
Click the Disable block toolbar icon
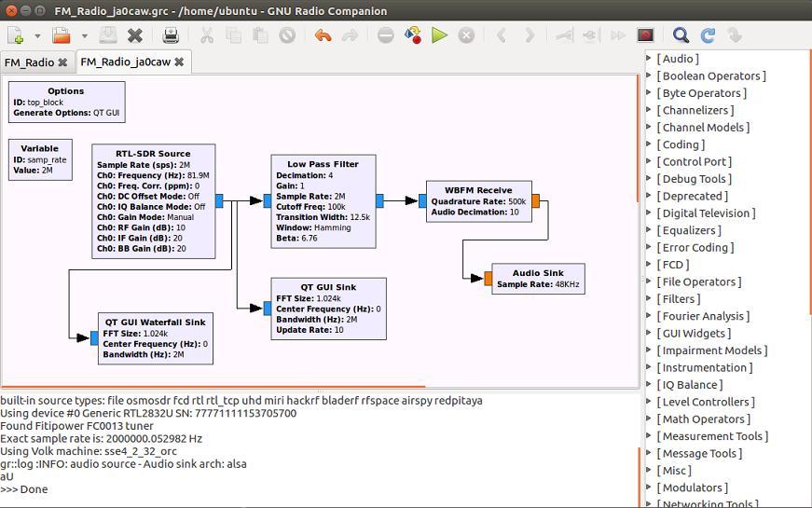coord(591,35)
